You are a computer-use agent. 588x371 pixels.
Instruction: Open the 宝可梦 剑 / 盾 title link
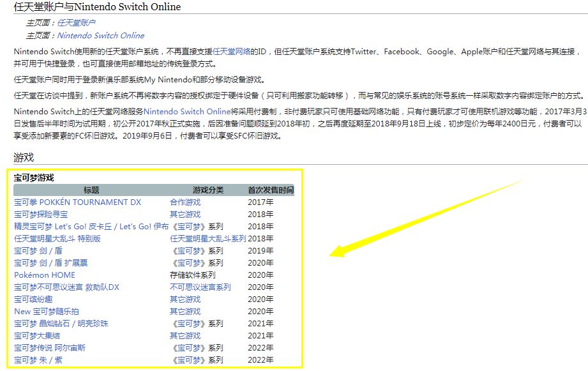pyautogui.click(x=38, y=251)
